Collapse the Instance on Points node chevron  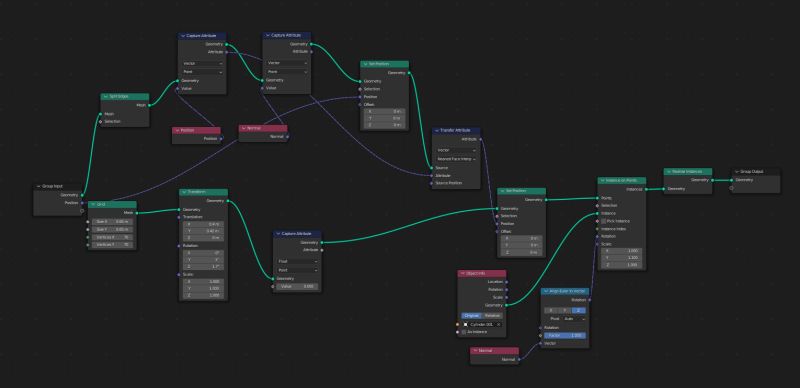click(x=602, y=180)
